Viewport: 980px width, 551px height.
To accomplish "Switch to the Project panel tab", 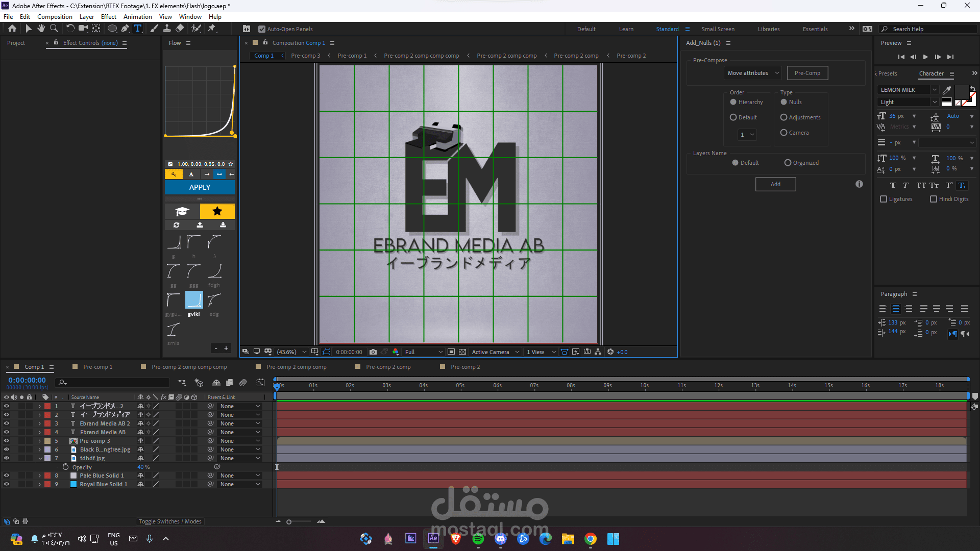I will (16, 43).
